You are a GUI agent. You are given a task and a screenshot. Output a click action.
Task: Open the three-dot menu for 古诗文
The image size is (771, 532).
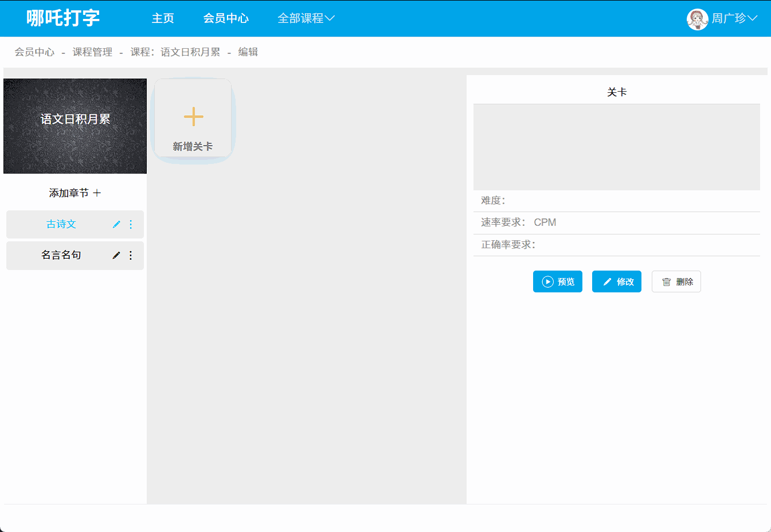click(x=131, y=225)
